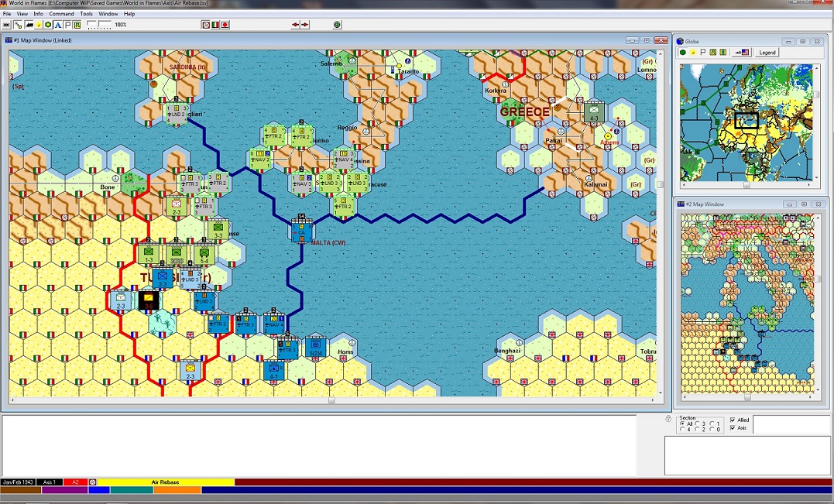Click the Italian flag toolbar icon
Screen dimensions: 834x504
(x=215, y=25)
